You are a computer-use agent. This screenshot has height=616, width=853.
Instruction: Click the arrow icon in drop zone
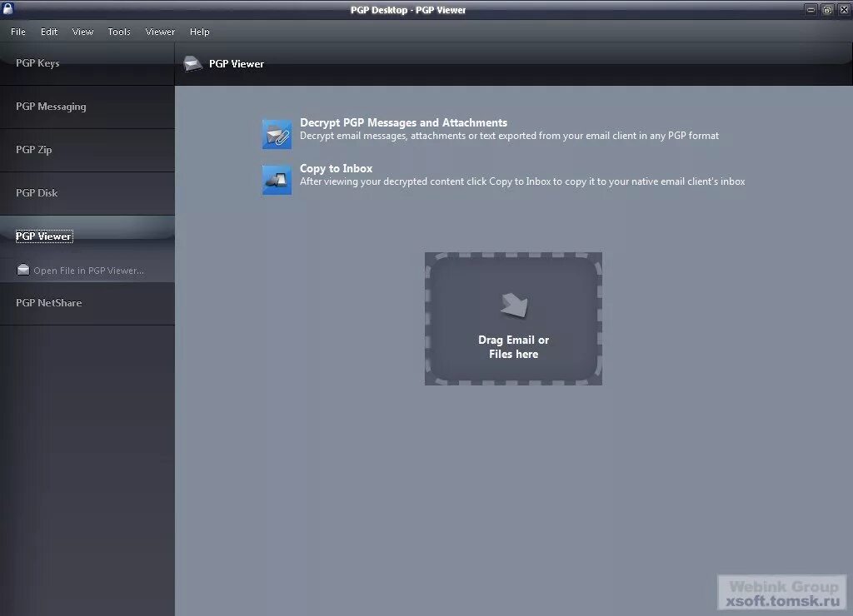point(514,305)
